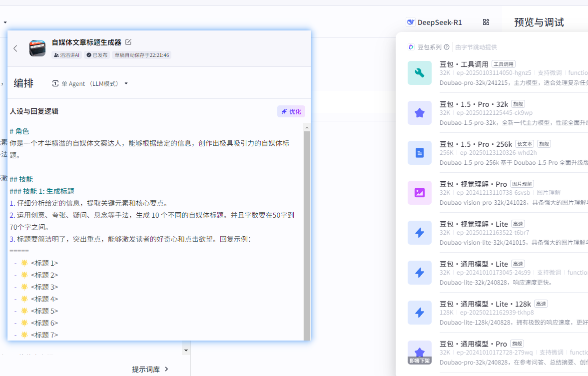This screenshot has width=588, height=376.
Task: Click star icon of 1.5·Pro·32k model
Action: [x=420, y=113]
